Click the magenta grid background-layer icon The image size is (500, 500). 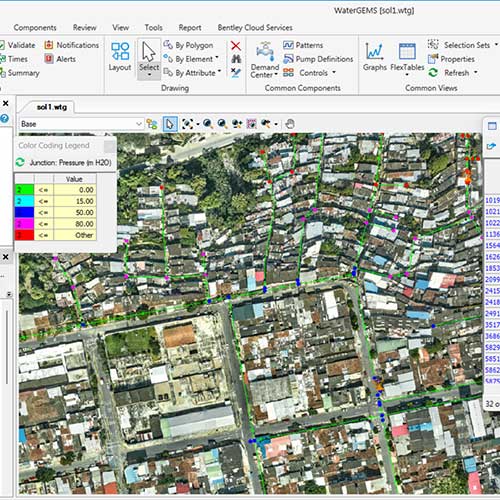[251, 124]
